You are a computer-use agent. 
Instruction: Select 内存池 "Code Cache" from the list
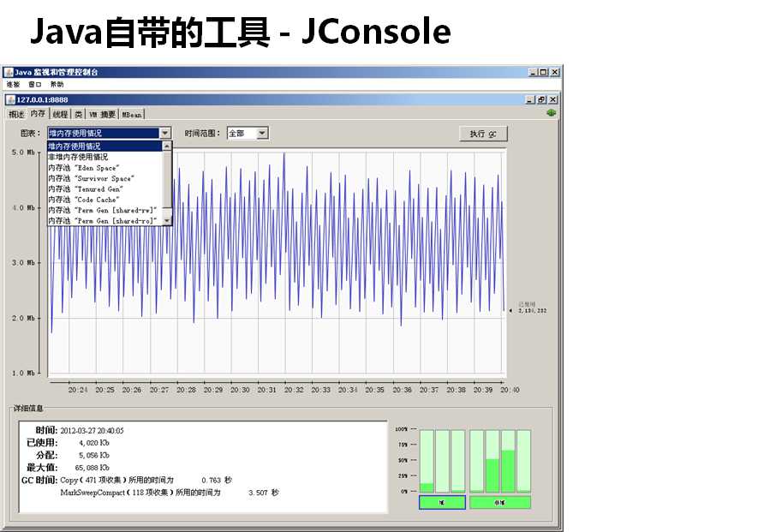104,200
